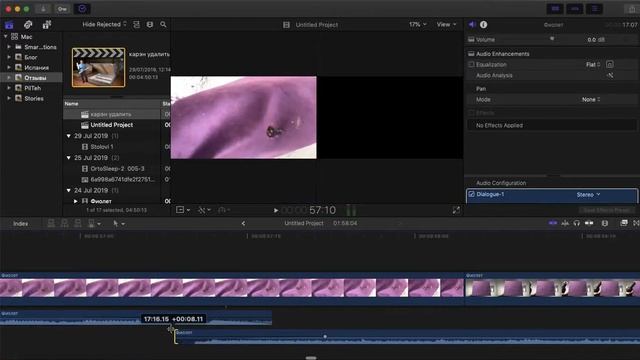Viewport: 640px width, 360px height.
Task: Click the Index button
Action: [x=20, y=223]
